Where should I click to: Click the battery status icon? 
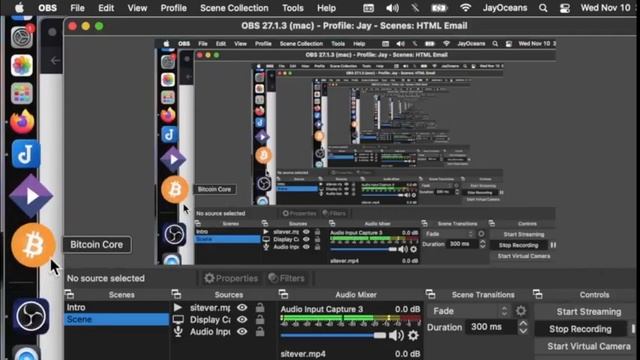439,8
